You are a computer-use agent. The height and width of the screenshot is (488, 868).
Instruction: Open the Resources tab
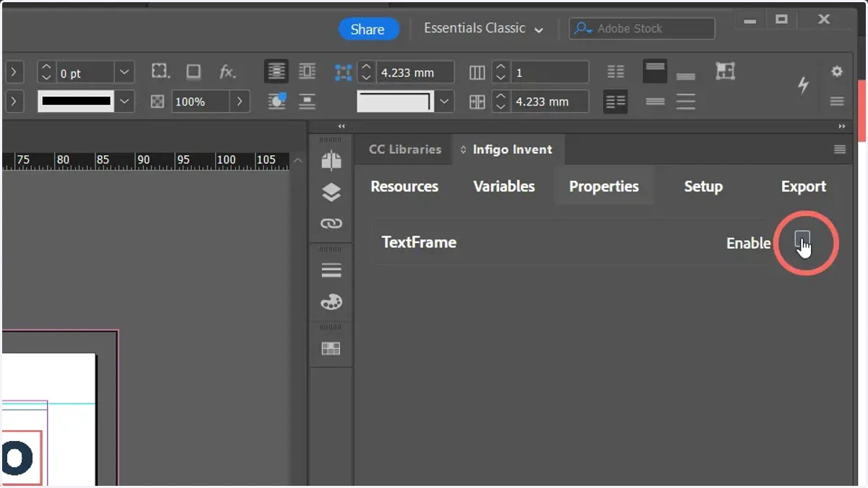point(404,187)
